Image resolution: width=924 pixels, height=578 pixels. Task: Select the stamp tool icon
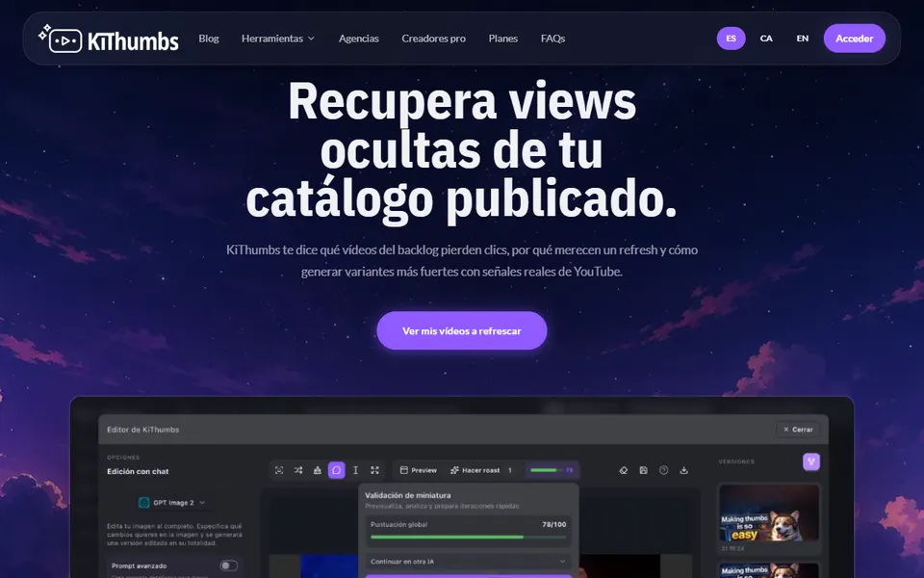[317, 470]
